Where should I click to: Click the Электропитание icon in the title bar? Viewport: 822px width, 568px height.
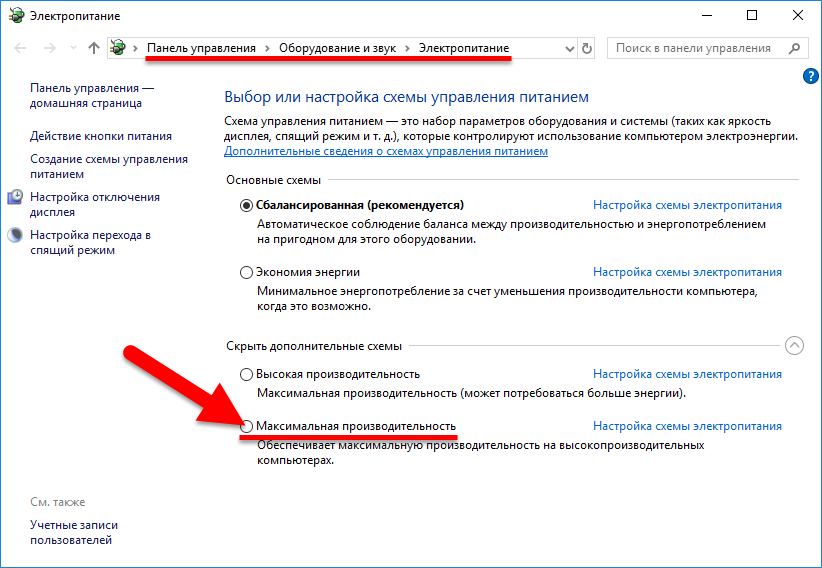click(x=15, y=15)
